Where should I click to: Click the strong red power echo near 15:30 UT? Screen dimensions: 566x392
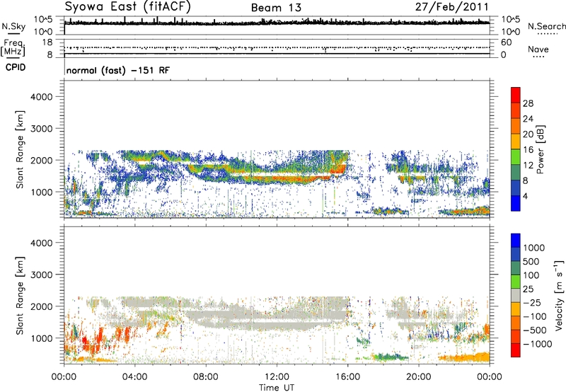click(x=338, y=169)
